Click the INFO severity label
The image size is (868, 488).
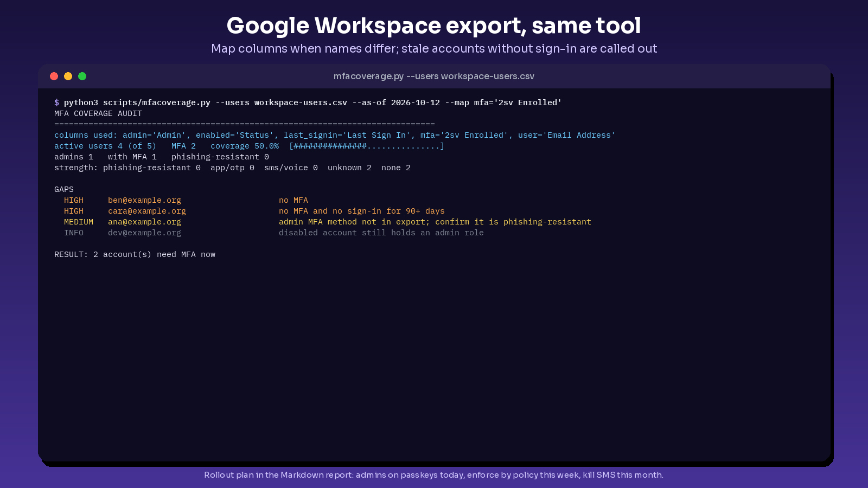tap(74, 233)
